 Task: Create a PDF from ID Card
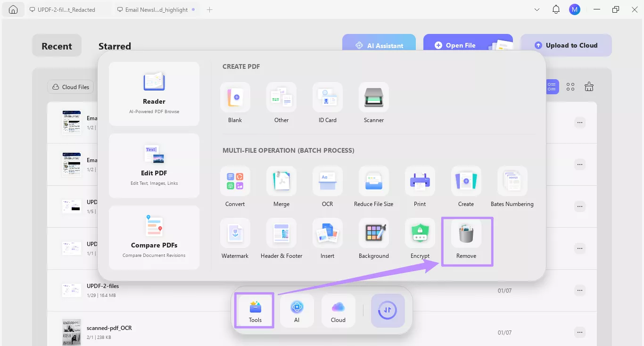point(328,103)
